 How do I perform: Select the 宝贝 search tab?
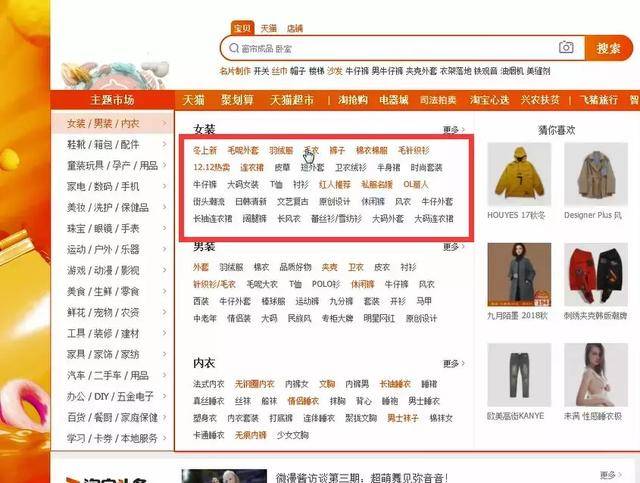click(x=242, y=28)
